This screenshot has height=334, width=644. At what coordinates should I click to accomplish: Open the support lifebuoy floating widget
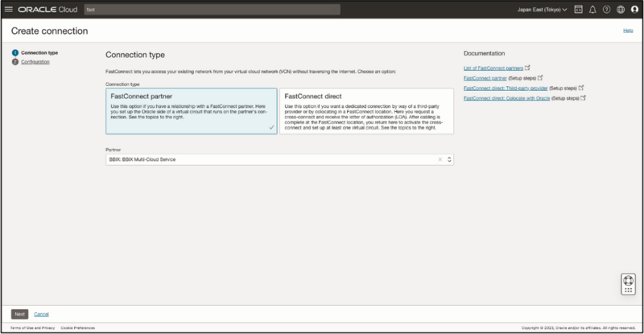point(629,284)
